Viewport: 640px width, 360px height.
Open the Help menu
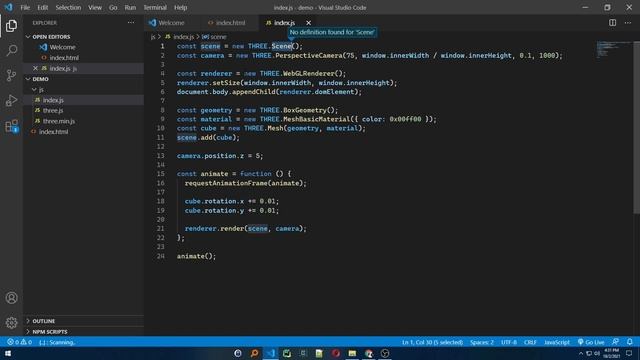pos(180,7)
